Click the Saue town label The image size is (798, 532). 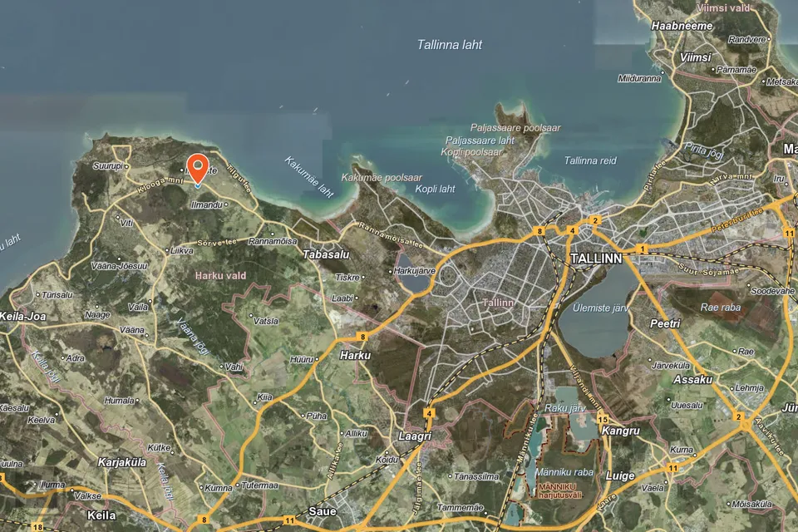pyautogui.click(x=321, y=511)
